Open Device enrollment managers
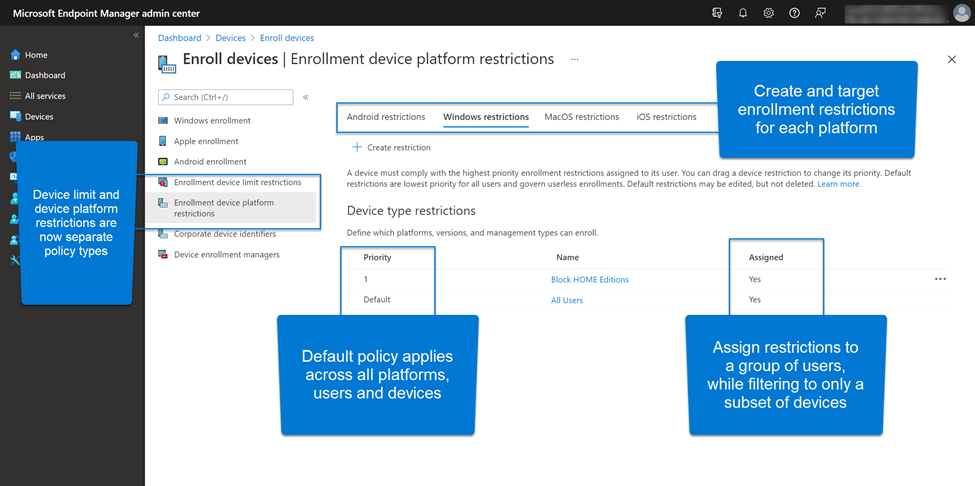 click(226, 254)
